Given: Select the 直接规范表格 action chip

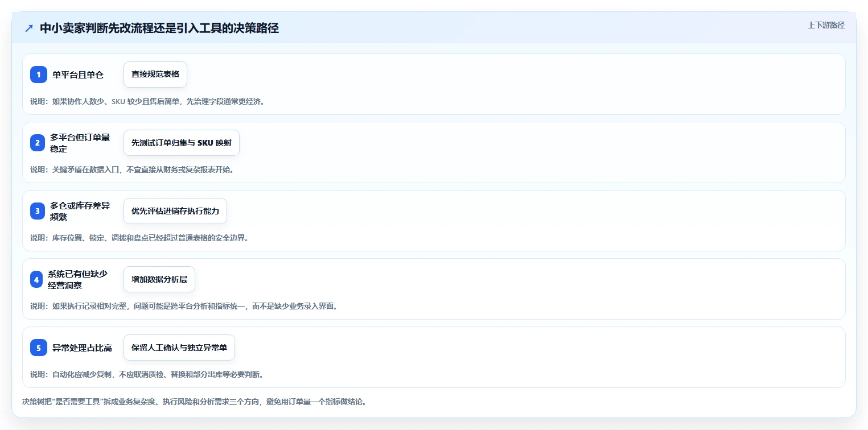Looking at the screenshot, I should click(x=155, y=75).
